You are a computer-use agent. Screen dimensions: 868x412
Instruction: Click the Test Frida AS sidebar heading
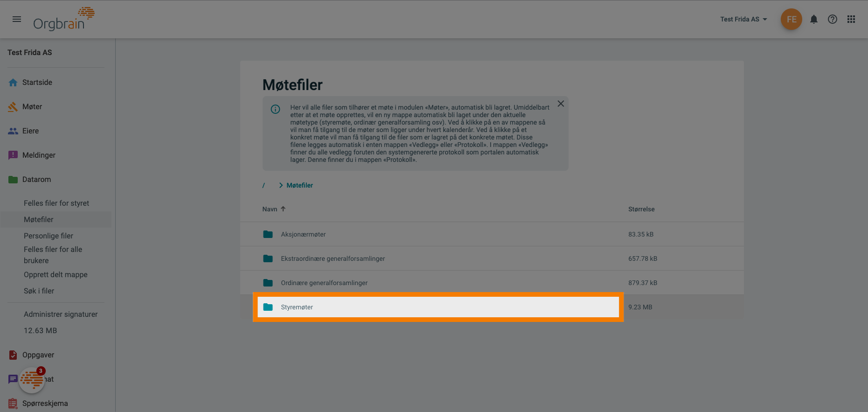click(30, 52)
